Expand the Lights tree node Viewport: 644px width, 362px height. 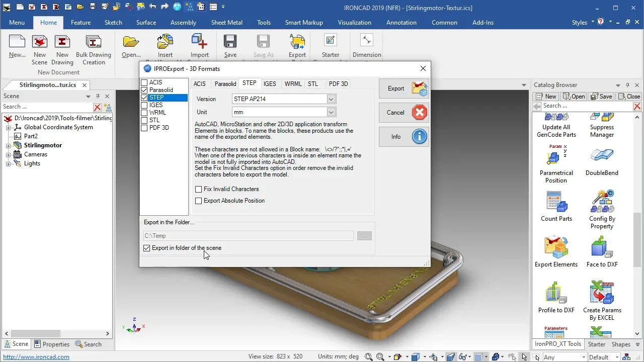coord(9,163)
